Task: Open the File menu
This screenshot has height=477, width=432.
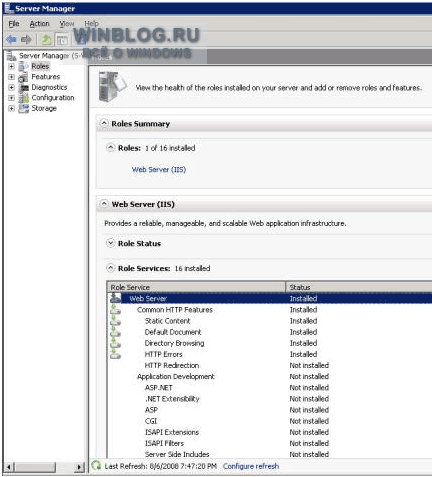Action: tap(14, 24)
